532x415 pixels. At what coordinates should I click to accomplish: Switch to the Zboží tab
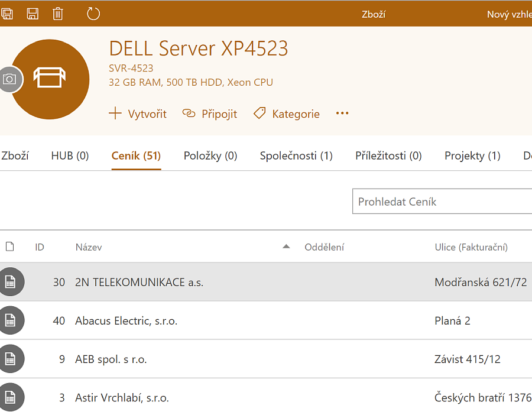tap(15, 155)
